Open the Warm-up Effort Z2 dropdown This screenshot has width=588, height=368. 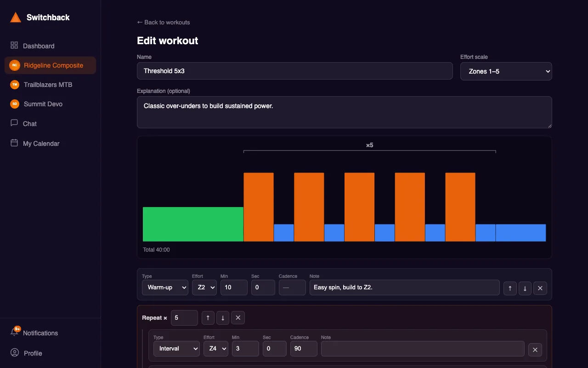tap(204, 287)
